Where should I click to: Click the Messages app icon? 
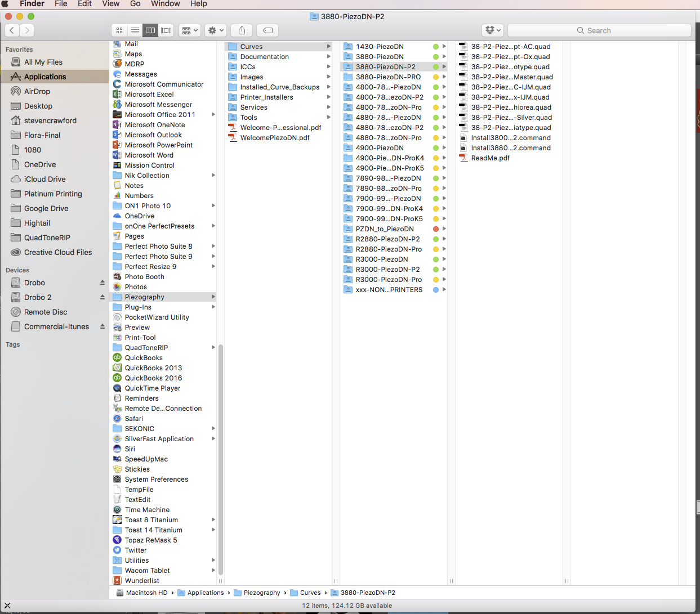[x=117, y=74]
